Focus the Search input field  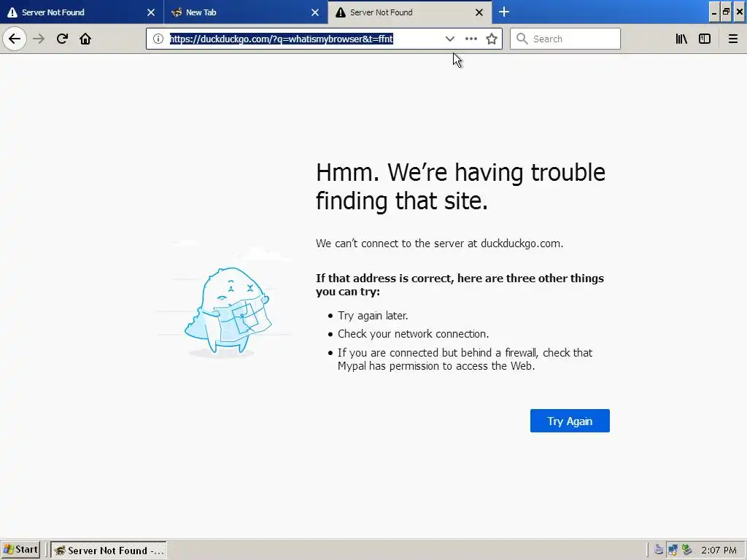click(x=565, y=39)
